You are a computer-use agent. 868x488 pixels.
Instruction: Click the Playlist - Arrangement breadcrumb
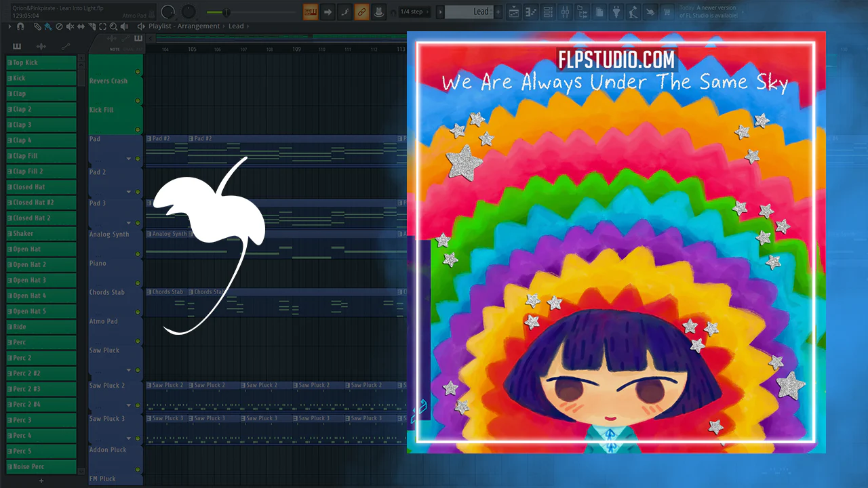click(184, 26)
